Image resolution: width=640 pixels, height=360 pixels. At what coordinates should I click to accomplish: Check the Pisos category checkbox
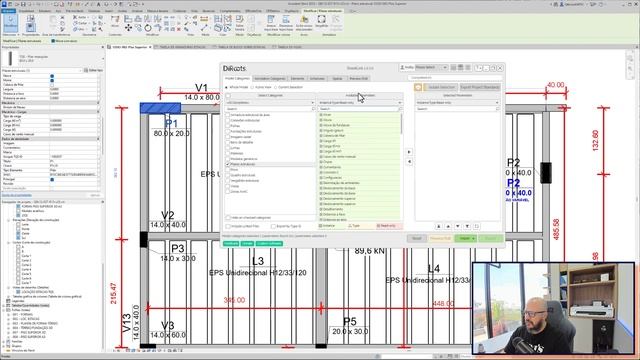pyautogui.click(x=228, y=170)
